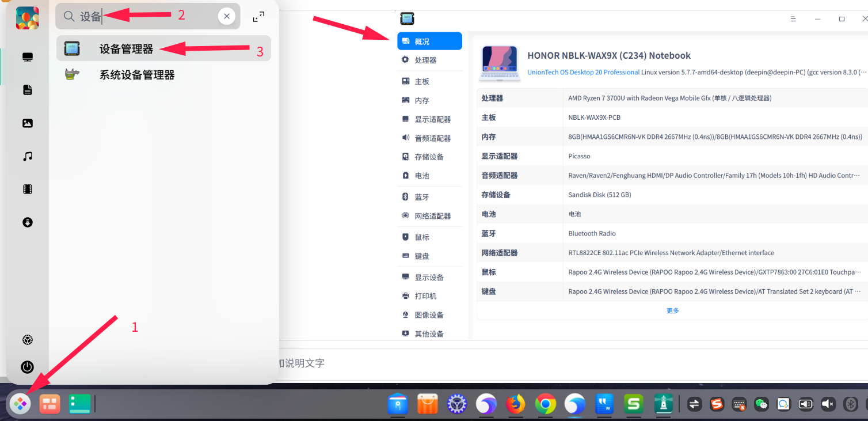Screen dimensions: 868x421
Task: Click the Bluetooth Radio value
Action: pos(592,233)
